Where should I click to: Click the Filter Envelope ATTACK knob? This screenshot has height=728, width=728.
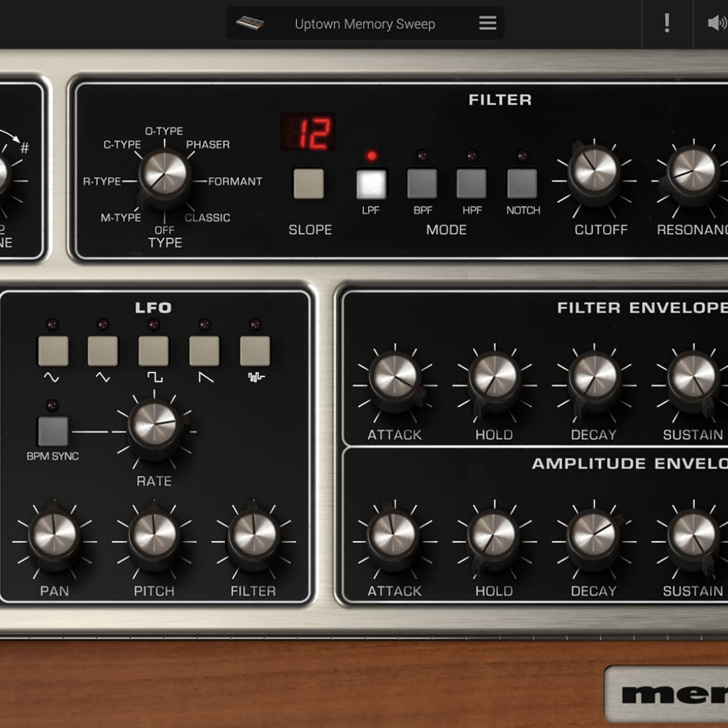[395, 381]
